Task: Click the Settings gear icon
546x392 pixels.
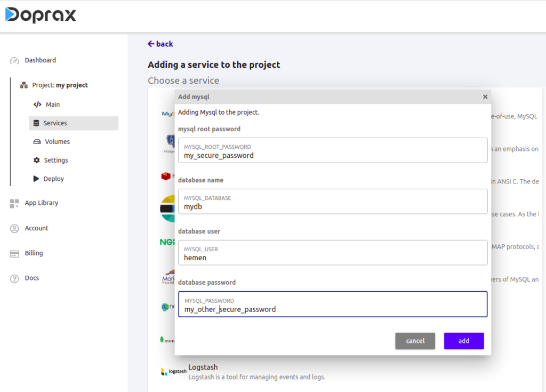Action: (37, 160)
